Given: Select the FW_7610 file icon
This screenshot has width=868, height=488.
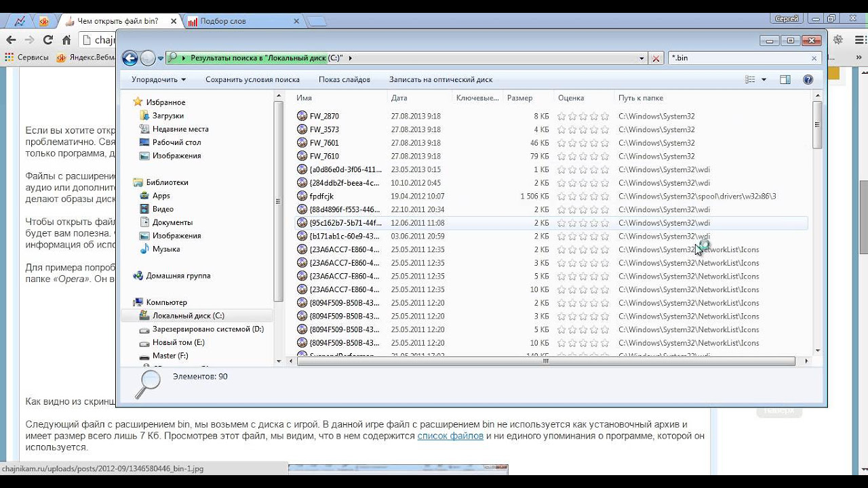Looking at the screenshot, I should coord(302,156).
